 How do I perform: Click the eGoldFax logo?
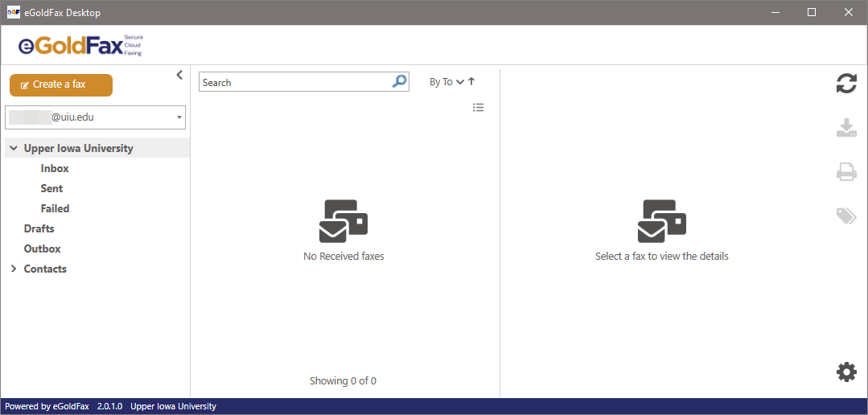pyautogui.click(x=80, y=45)
